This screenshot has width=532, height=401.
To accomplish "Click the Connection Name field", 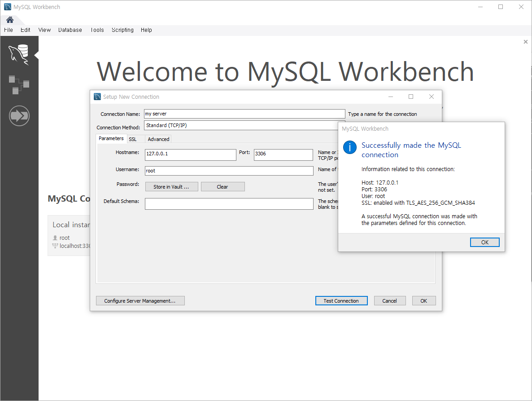I will (x=244, y=114).
